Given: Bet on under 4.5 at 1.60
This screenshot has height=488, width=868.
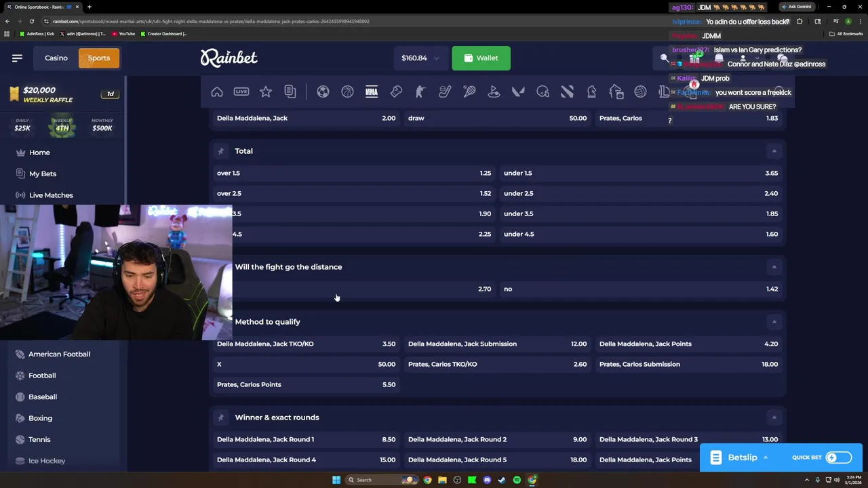Looking at the screenshot, I should 641,234.
